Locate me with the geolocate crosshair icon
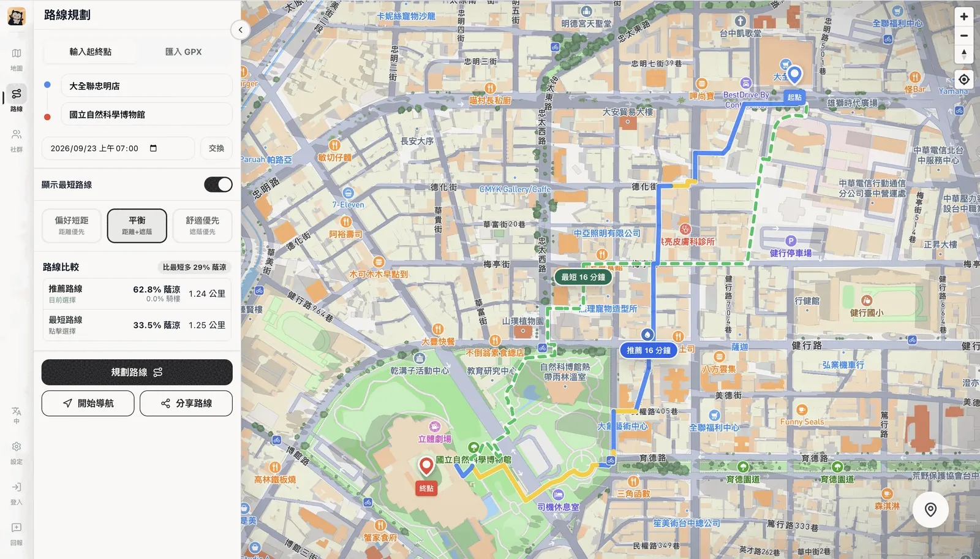This screenshot has width=980, height=559. click(964, 80)
